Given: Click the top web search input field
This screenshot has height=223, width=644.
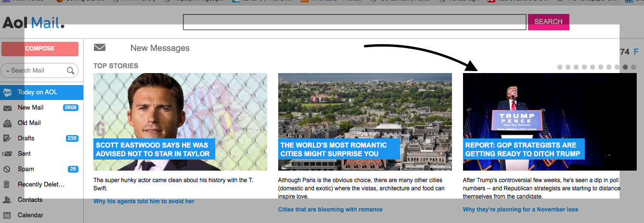Looking at the screenshot, I should click(355, 22).
